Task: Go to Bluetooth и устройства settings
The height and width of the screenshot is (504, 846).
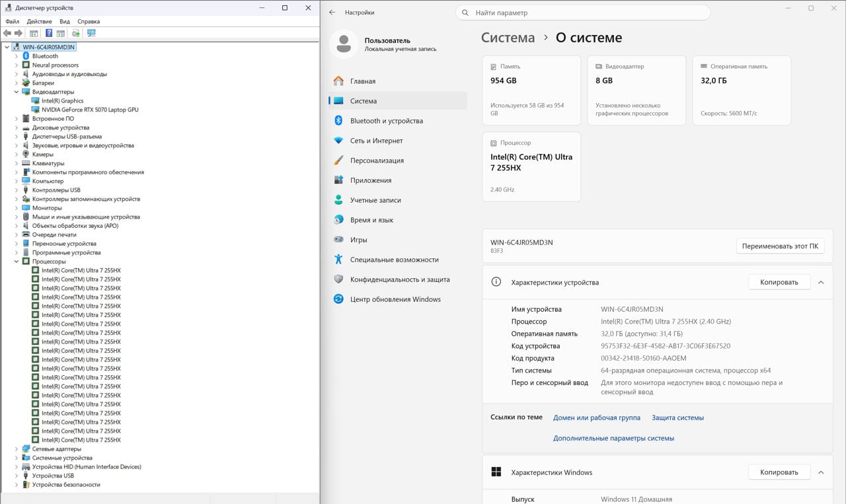Action: 397,121
